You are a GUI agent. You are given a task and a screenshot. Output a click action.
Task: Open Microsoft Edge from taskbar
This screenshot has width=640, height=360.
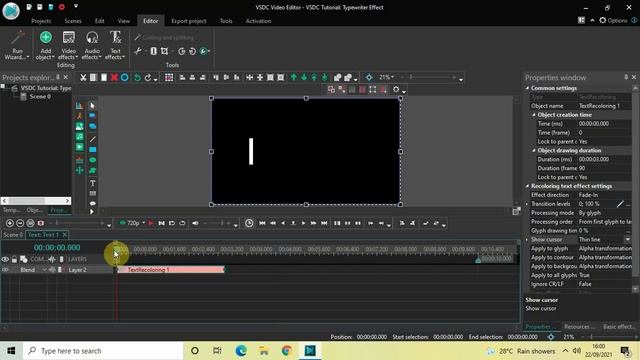(x=241, y=351)
